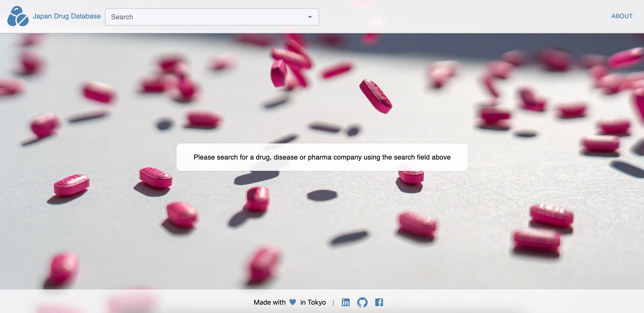Expand the Search dropdown arrow

click(x=310, y=17)
